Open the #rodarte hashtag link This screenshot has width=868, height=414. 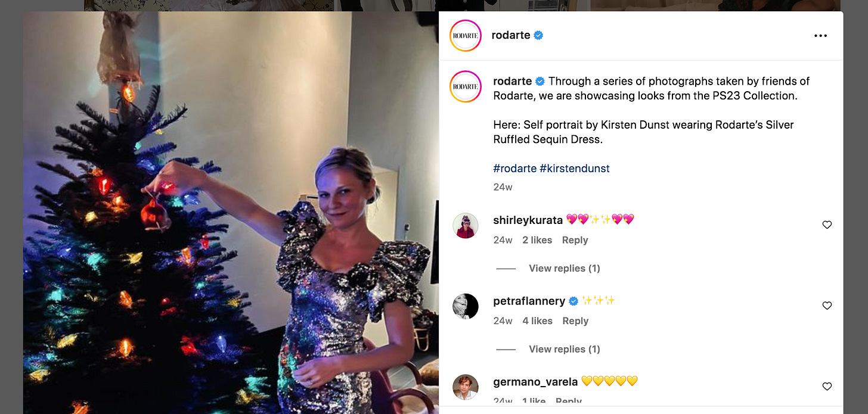(x=515, y=169)
